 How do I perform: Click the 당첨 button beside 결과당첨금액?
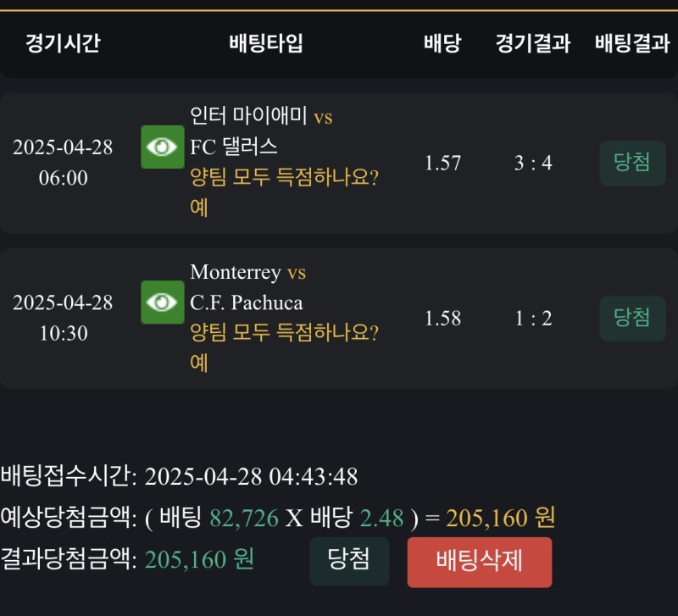pos(349,561)
